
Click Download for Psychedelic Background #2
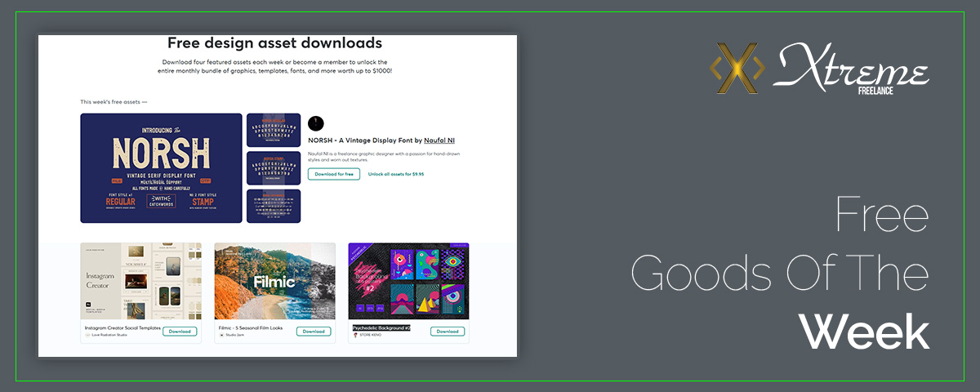448,332
